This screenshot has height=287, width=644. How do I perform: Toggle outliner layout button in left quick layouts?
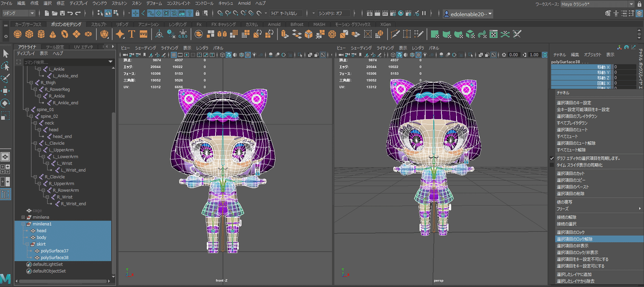coord(5,194)
